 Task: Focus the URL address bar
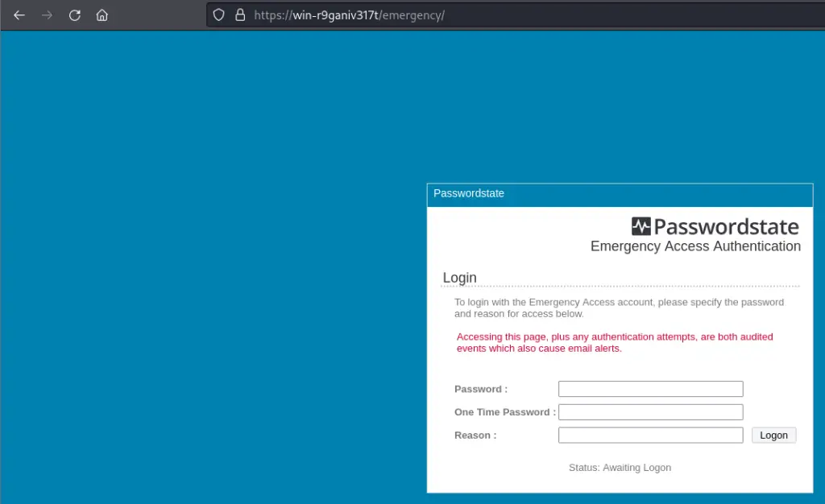click(483, 15)
